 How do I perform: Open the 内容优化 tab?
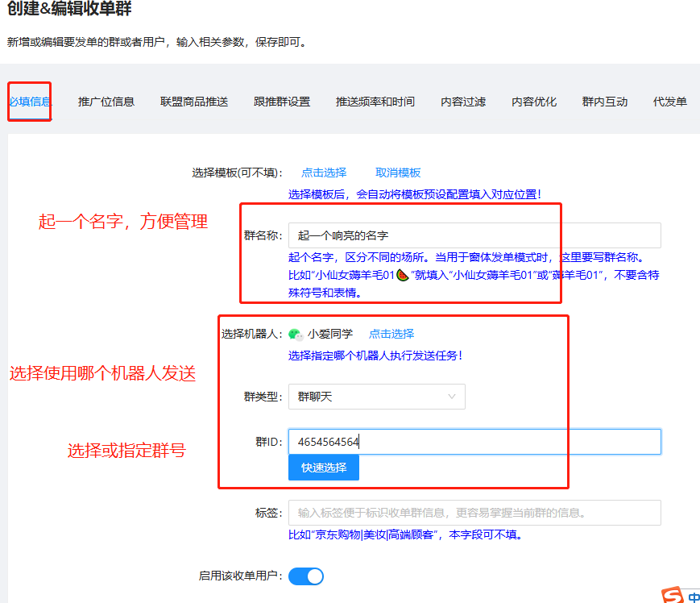tap(534, 102)
